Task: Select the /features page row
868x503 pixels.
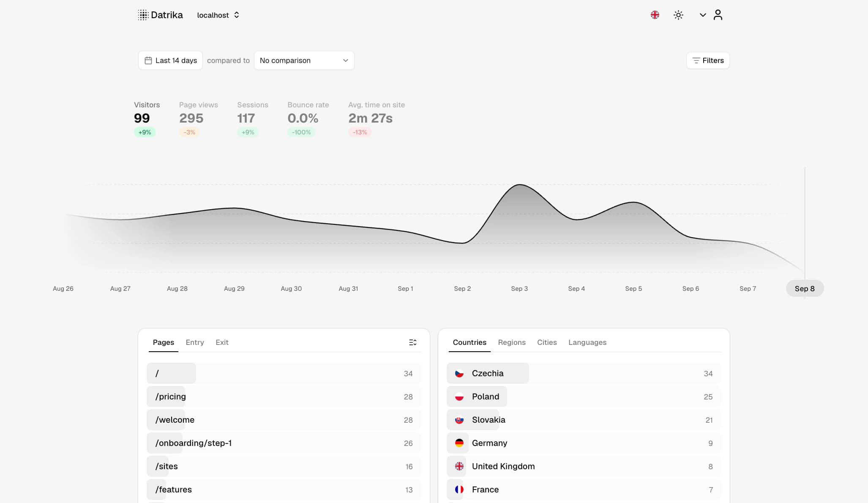Action: [284, 489]
